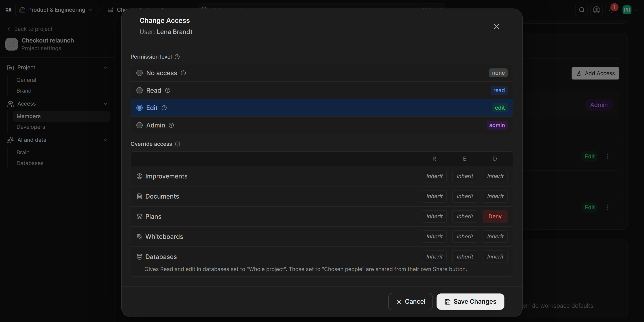Click Add Access button
The width and height of the screenshot is (644, 322).
595,73
